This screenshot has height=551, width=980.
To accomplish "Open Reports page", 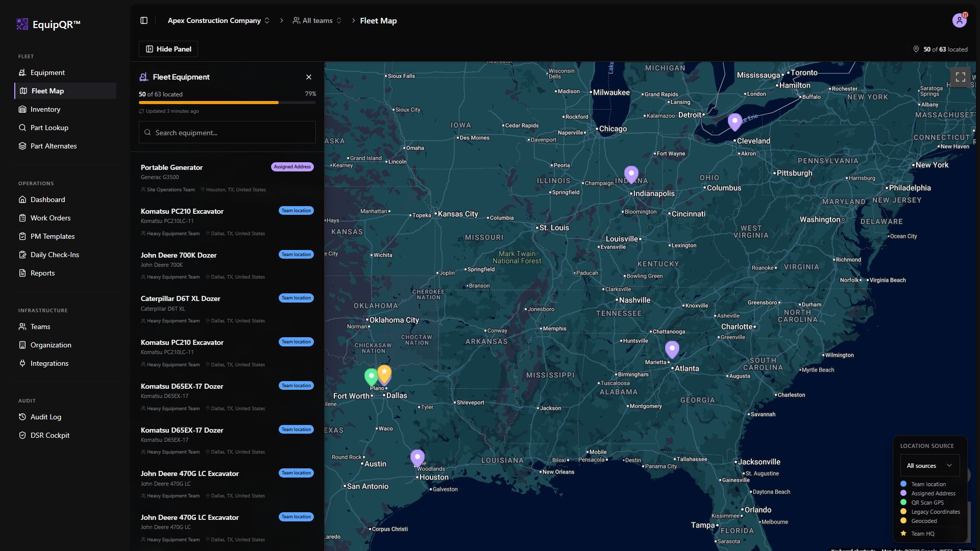I will click(65, 273).
